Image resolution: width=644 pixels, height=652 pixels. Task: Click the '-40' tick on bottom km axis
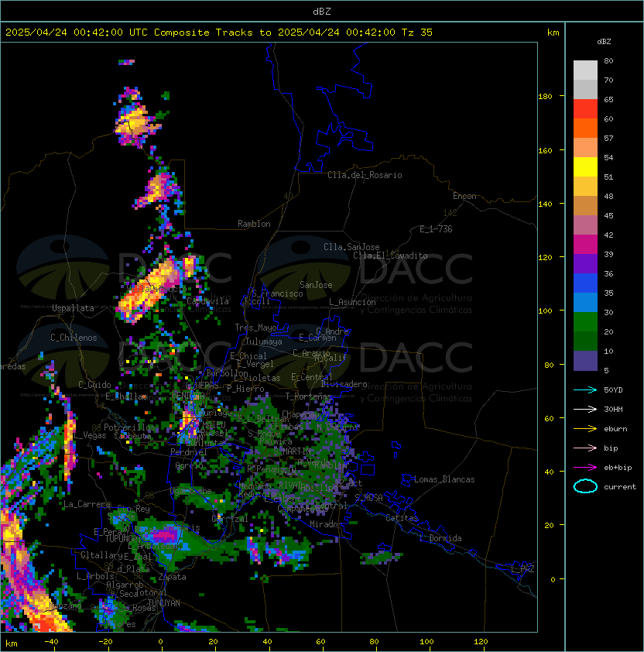51,642
